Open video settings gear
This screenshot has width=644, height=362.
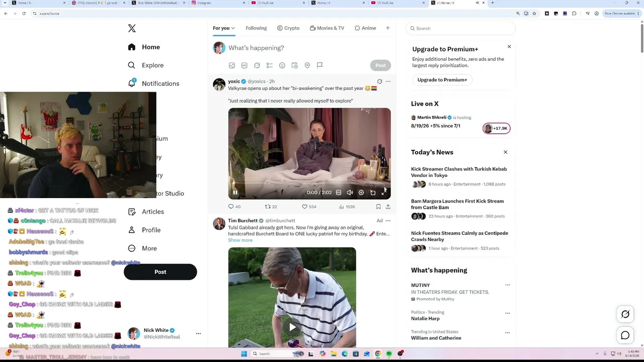tap(361, 193)
